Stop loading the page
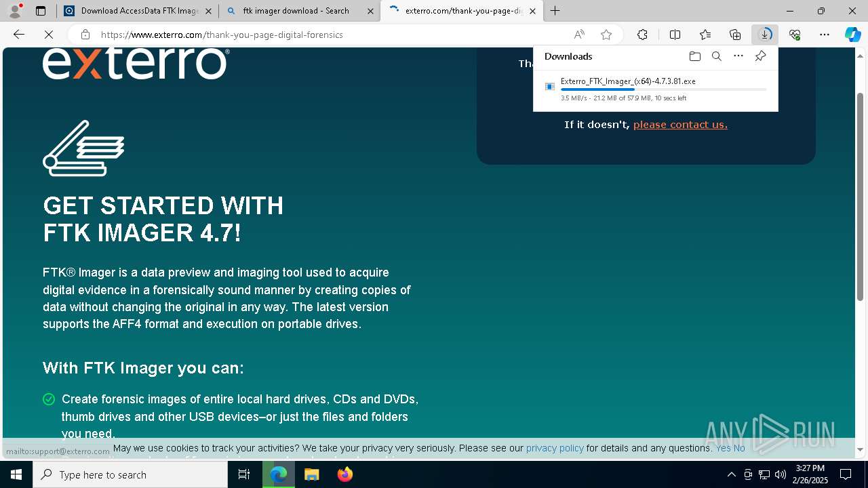This screenshot has height=488, width=868. 48,35
